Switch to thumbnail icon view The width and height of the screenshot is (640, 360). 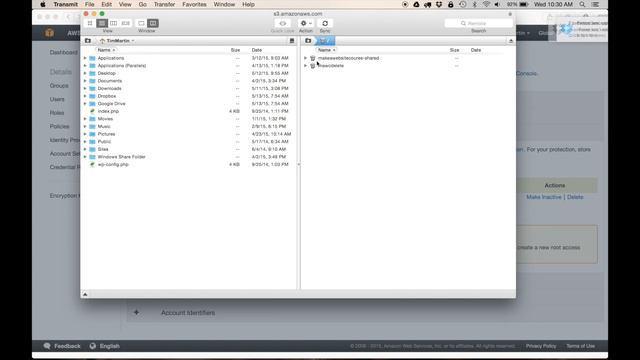[x=90, y=23]
